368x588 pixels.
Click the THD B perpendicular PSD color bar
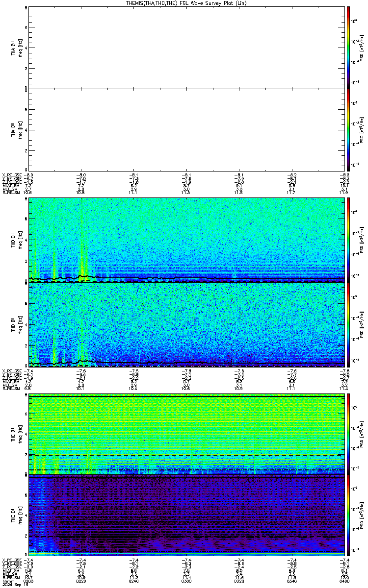348,240
